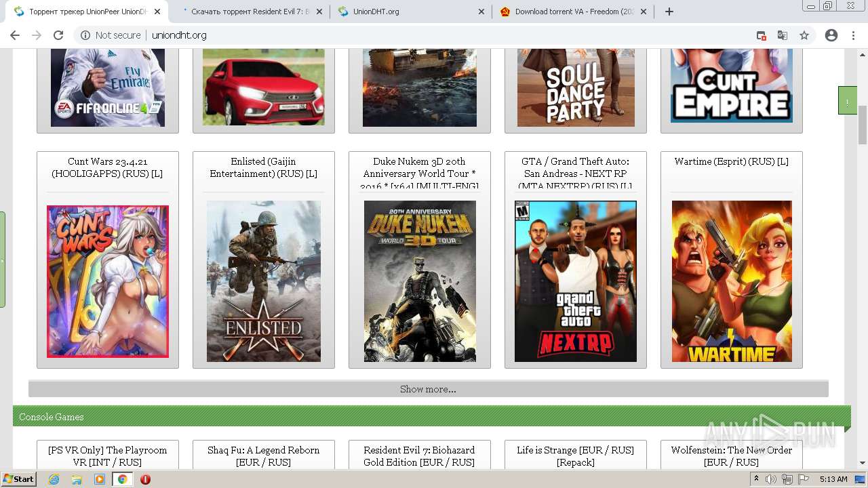
Task: Open the Windows Start menu
Action: (x=19, y=479)
